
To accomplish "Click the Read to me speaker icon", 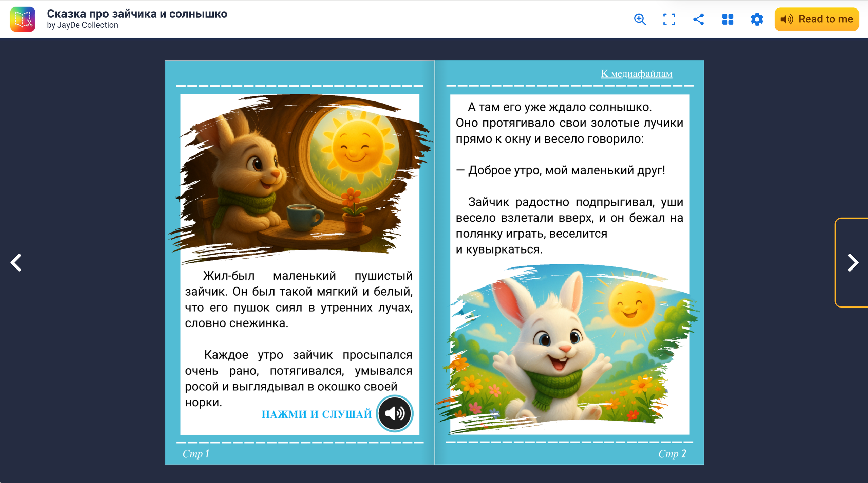I will (788, 19).
